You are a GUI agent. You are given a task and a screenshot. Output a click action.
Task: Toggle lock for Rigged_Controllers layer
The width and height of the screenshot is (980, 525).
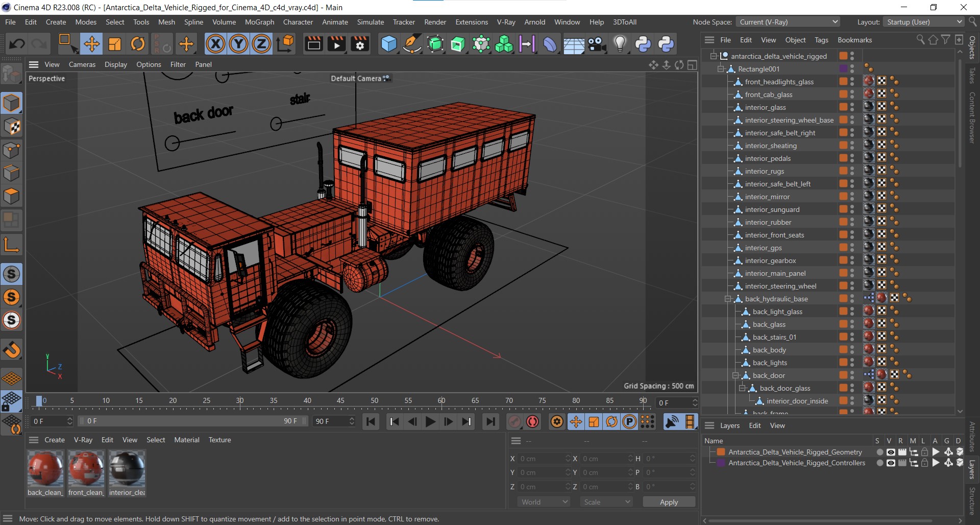[924, 463]
